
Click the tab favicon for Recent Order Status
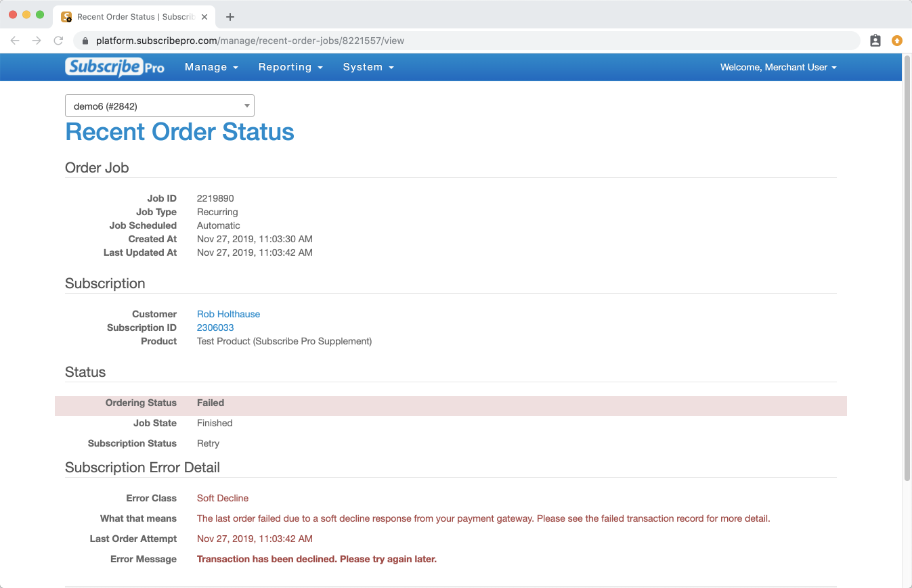[x=66, y=17]
